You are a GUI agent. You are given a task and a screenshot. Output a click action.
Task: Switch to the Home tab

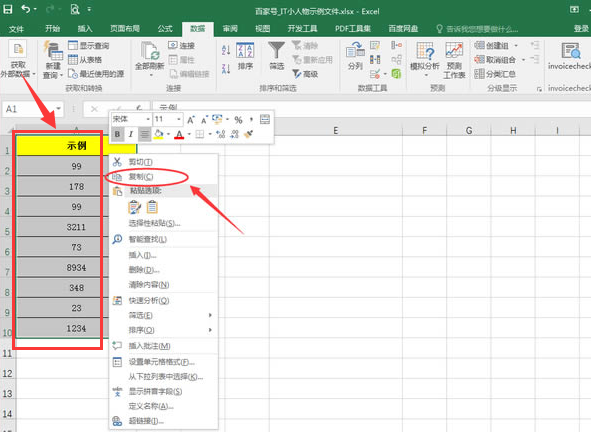pos(52,29)
